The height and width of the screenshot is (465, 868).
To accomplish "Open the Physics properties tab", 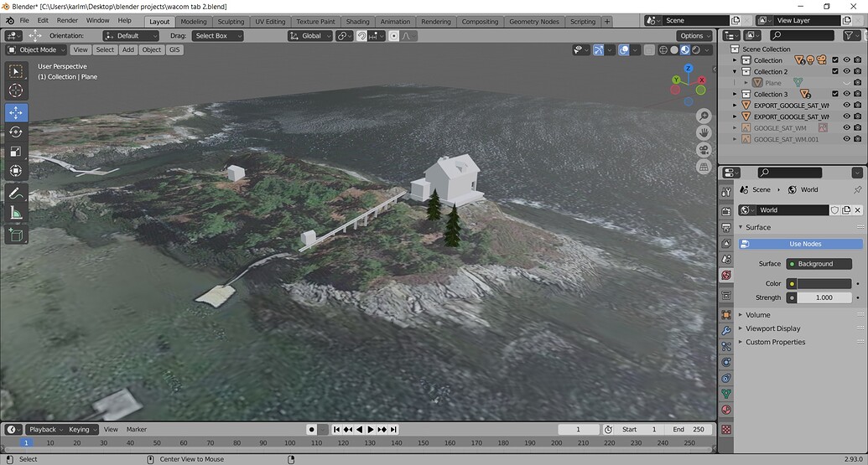I will [x=726, y=362].
